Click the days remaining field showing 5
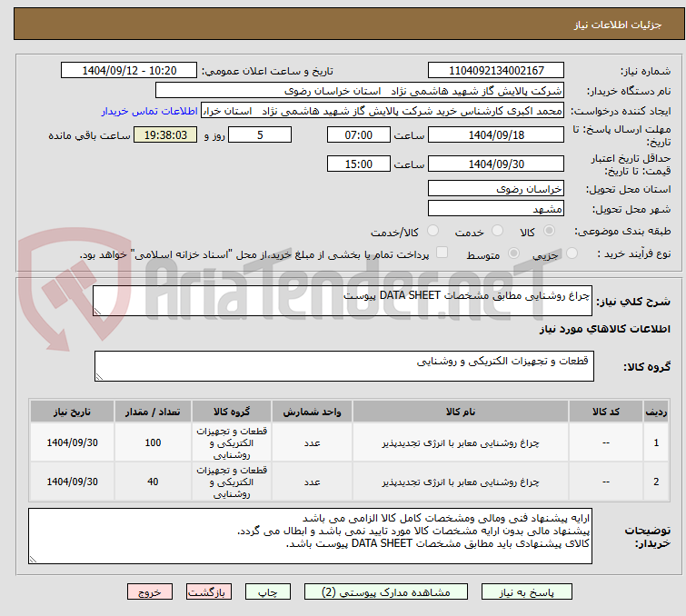 [260, 134]
